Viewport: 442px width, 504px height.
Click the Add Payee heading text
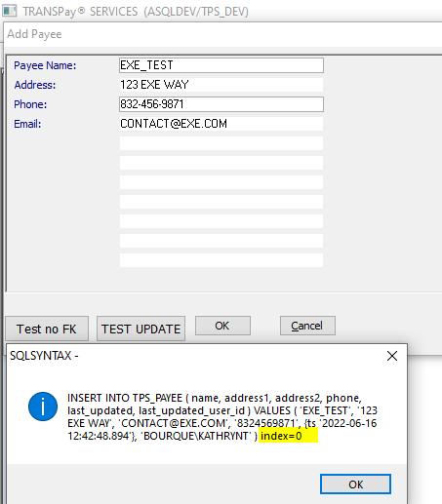[34, 34]
